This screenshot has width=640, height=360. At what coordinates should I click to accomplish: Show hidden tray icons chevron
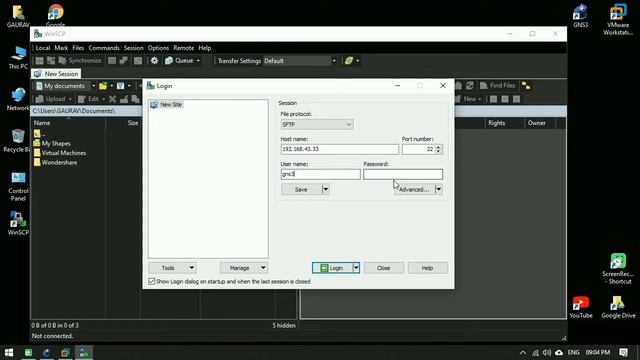523,352
